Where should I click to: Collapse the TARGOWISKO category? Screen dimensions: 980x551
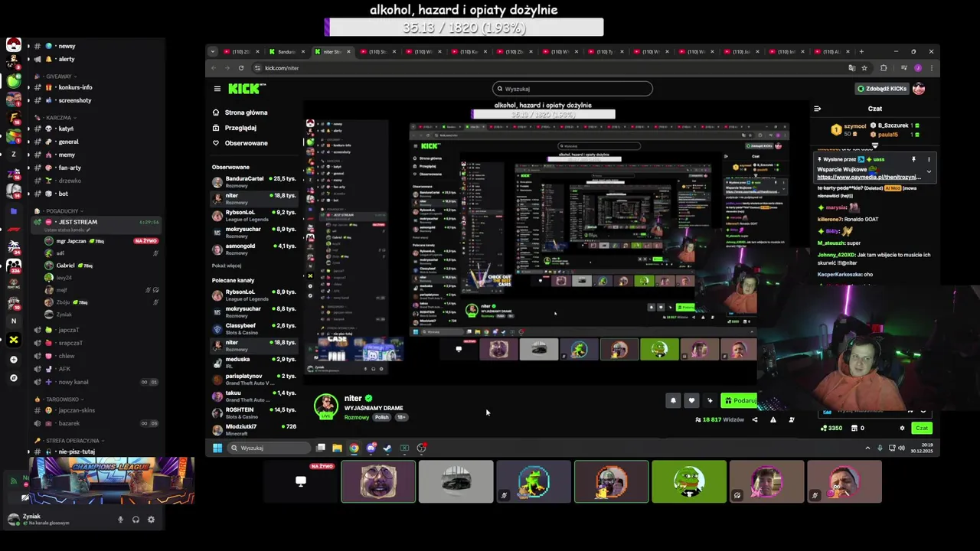(x=61, y=399)
